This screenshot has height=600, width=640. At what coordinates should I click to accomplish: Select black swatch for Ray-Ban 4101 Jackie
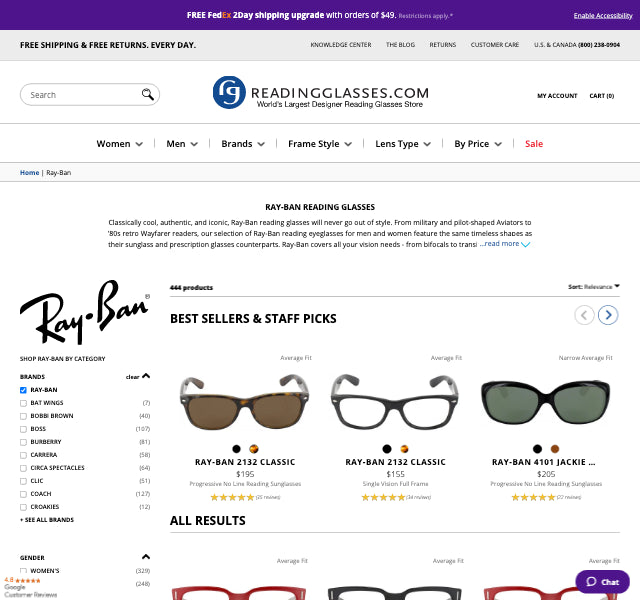coord(538,449)
